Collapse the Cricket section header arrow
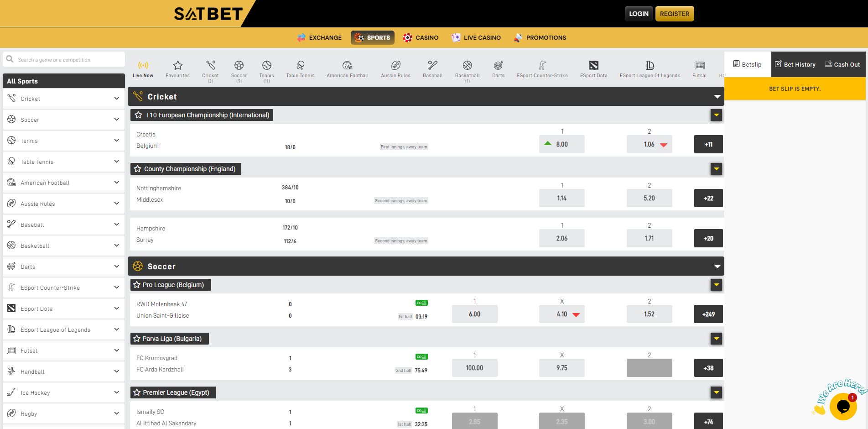Image resolution: width=868 pixels, height=429 pixels. pos(717,97)
